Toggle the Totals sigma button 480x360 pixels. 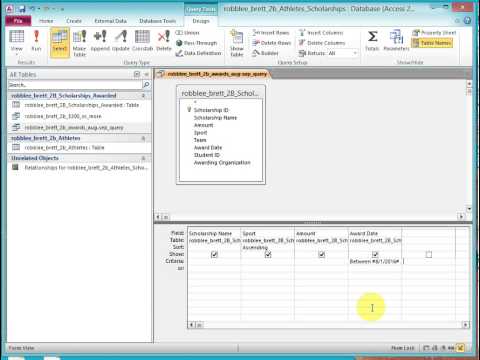click(x=372, y=40)
